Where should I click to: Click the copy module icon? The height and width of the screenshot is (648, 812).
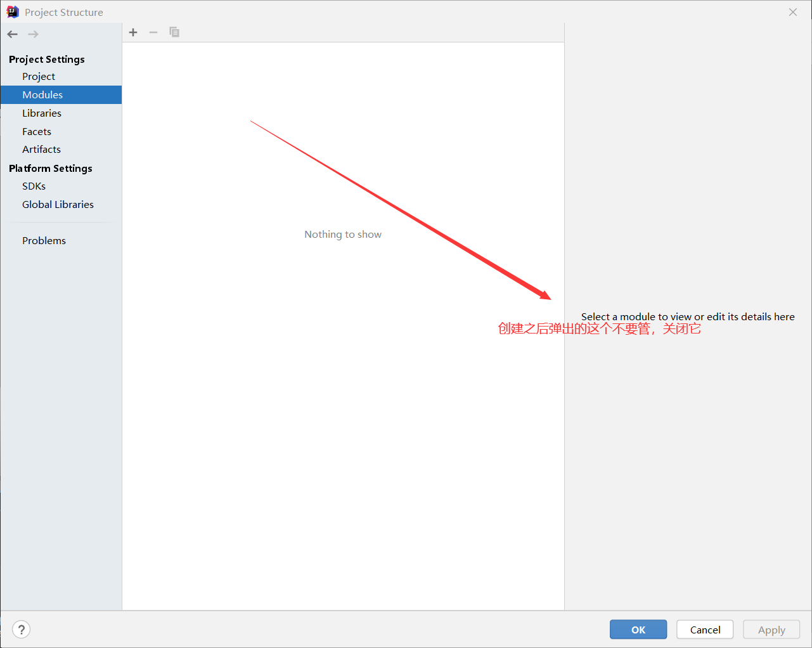(x=174, y=32)
